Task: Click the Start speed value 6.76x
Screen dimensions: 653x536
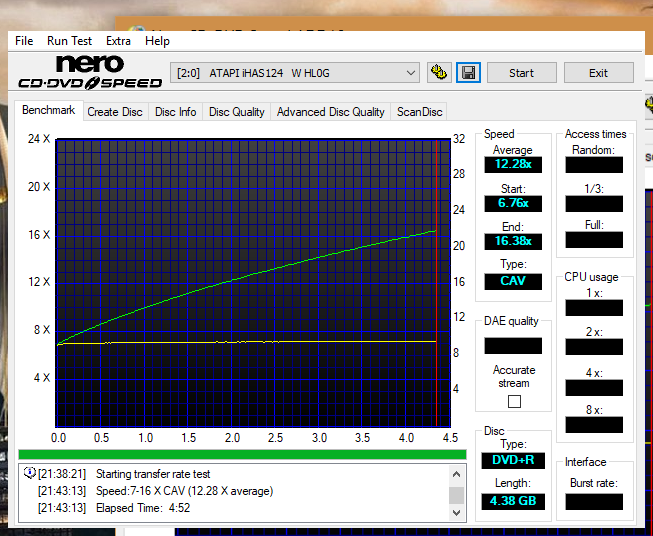Action: pos(513,203)
